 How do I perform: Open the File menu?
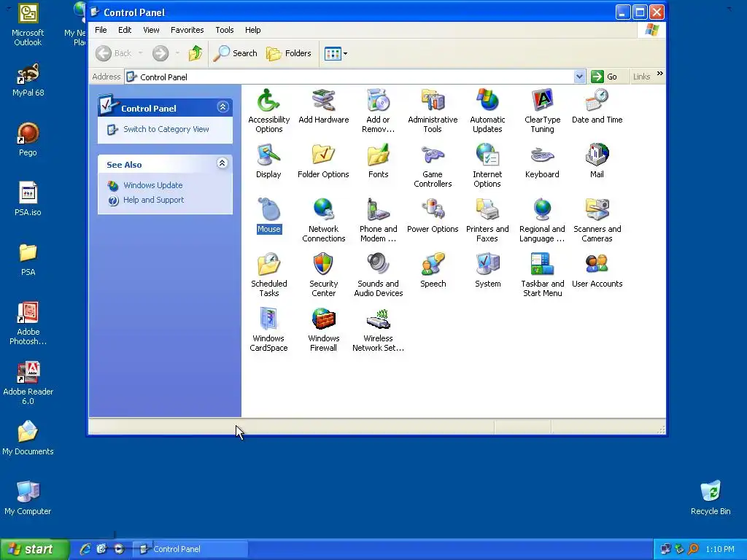(x=101, y=30)
